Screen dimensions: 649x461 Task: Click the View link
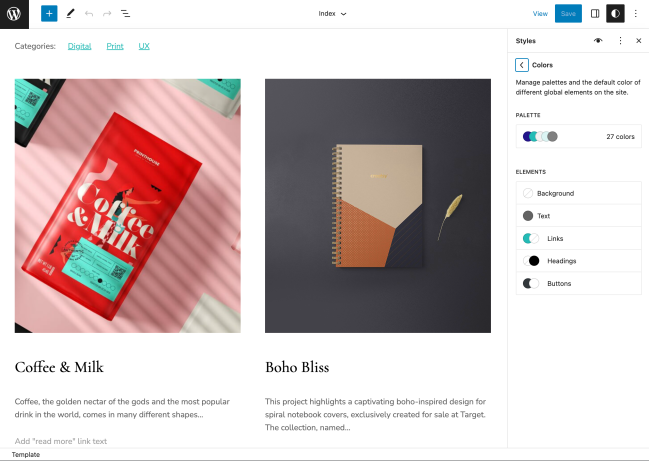[540, 14]
